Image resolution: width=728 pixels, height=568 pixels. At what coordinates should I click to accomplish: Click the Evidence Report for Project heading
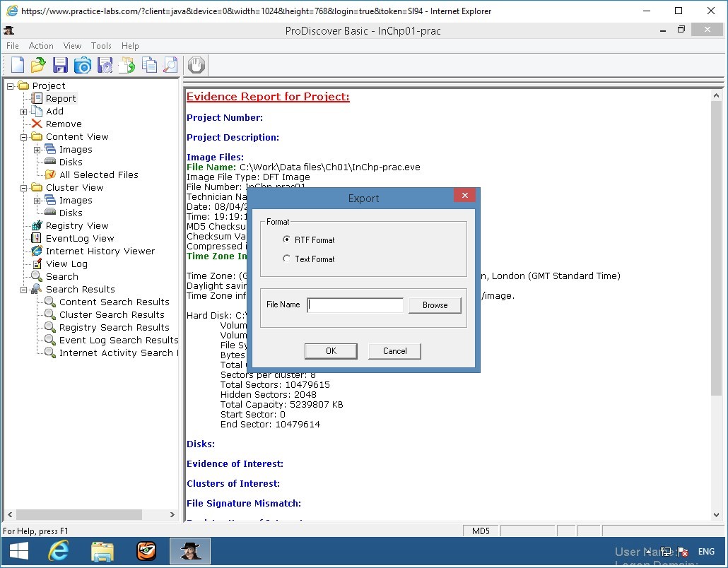(x=268, y=97)
